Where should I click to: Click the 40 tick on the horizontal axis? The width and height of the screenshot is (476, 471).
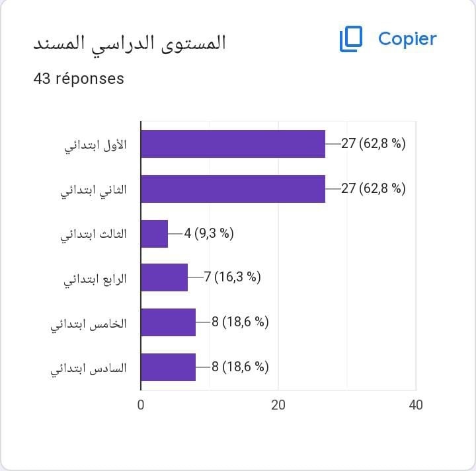415,404
